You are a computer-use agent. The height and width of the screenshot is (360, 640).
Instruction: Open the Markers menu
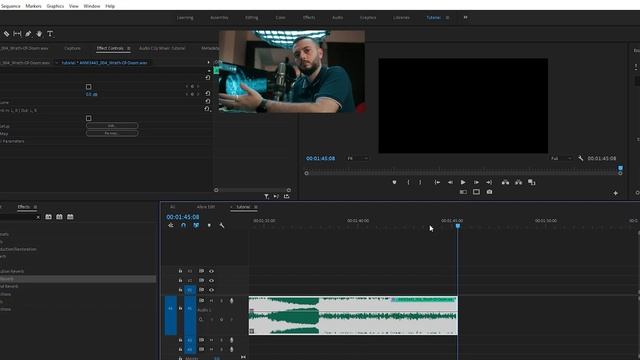point(33,6)
